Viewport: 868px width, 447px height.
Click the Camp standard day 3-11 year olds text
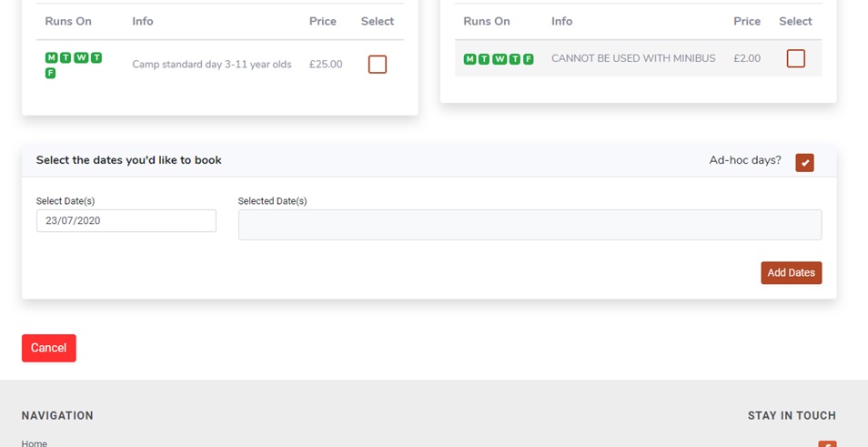pos(211,65)
